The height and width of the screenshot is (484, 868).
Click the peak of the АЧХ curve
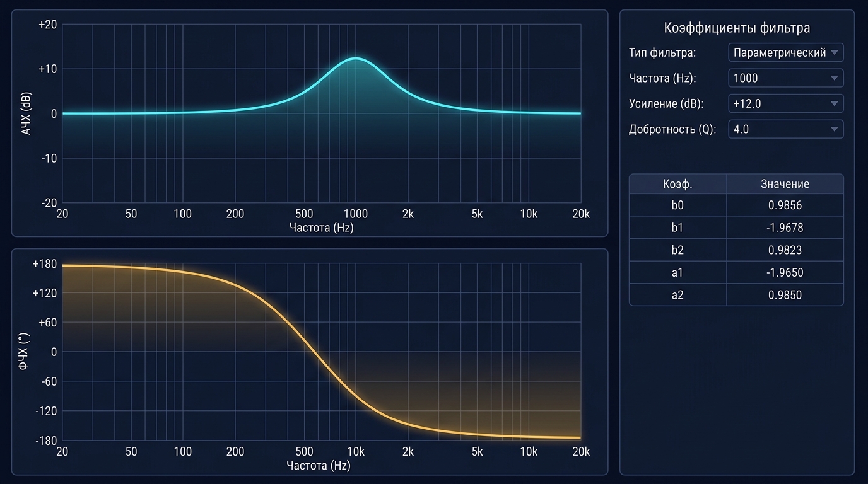pyautogui.click(x=355, y=58)
